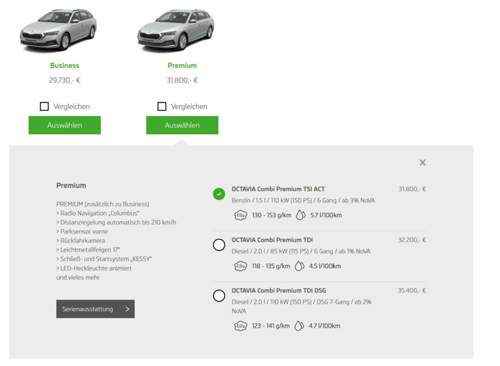Click the arrow chevron on Serienausstattung
The image size is (500, 366).
[127, 309]
